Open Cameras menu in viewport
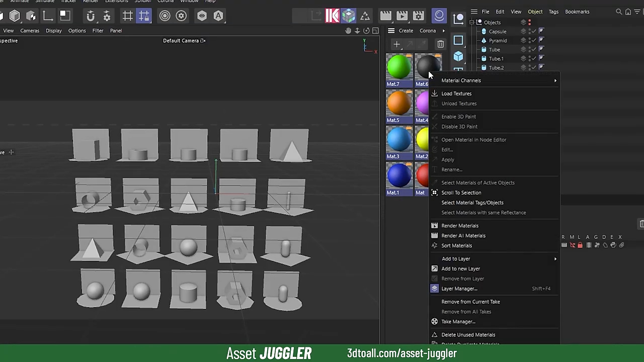This screenshot has height=362, width=644. point(30,31)
